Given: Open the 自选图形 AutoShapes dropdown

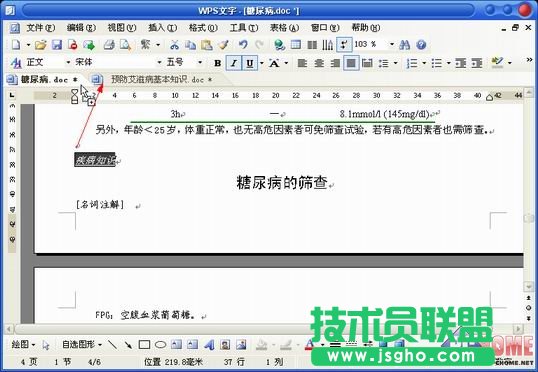Looking at the screenshot, I should 82,344.
